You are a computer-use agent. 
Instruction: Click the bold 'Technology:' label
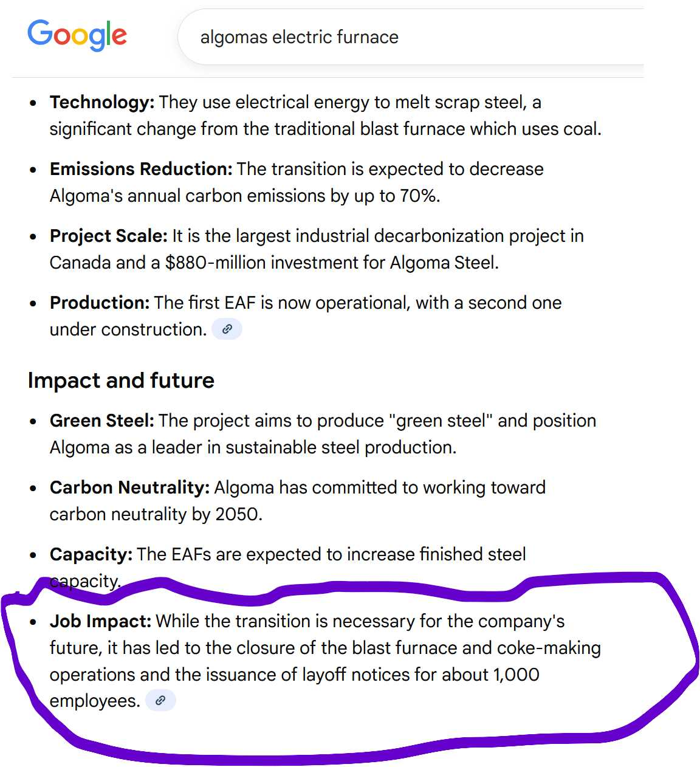102,102
